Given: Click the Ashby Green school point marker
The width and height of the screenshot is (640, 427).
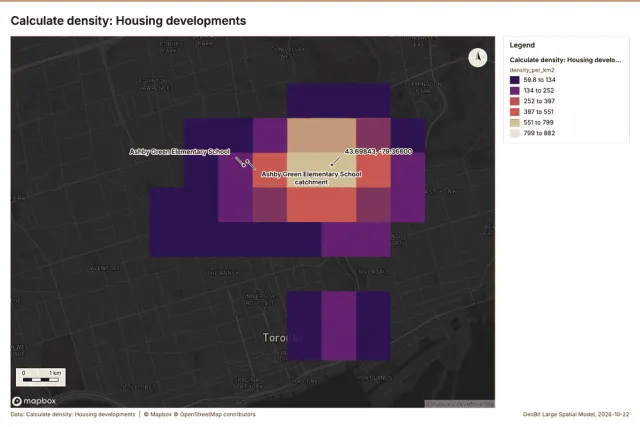Looking at the screenshot, I should [245, 163].
